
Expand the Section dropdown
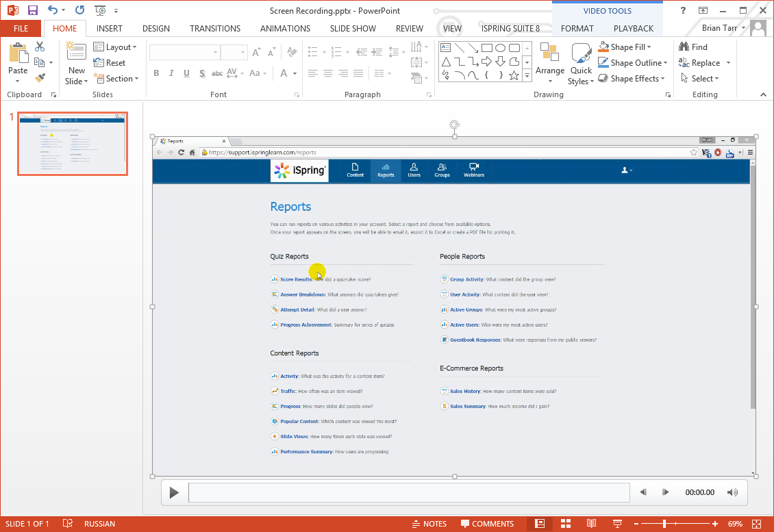[x=116, y=79]
